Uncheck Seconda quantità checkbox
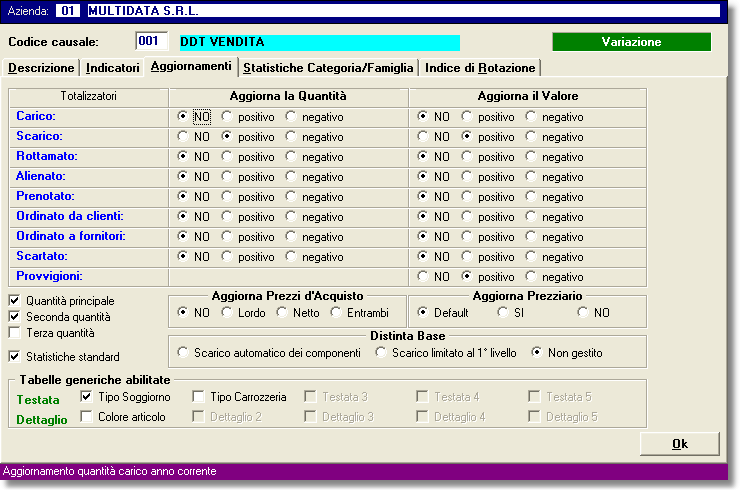The width and height of the screenshot is (740, 492). click(x=15, y=317)
